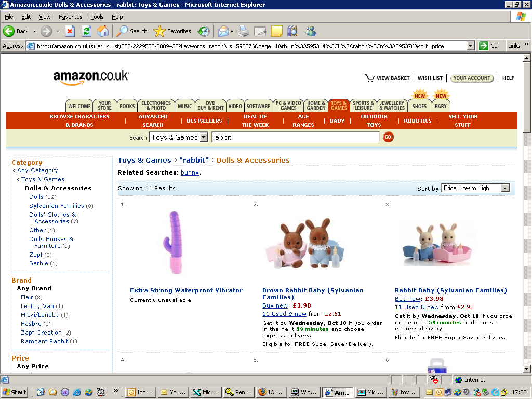
Task: Open the address bar dropdown
Action: tap(470, 46)
